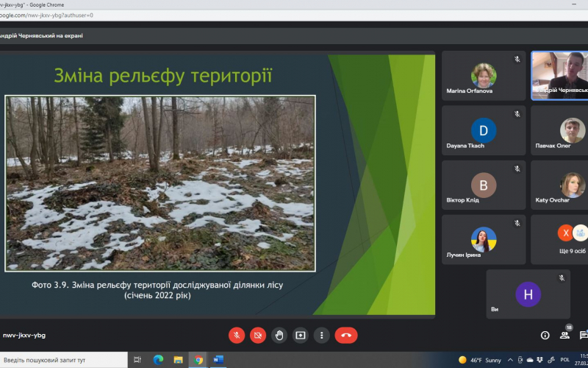This screenshot has height=368, width=588.
Task: Expand hidden system tray icons chevron
Action: [x=510, y=360]
